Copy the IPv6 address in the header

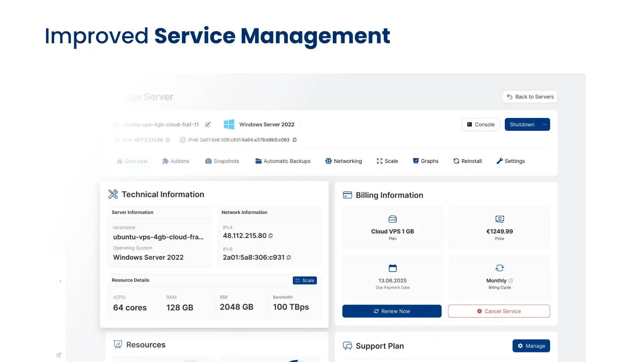(294, 140)
